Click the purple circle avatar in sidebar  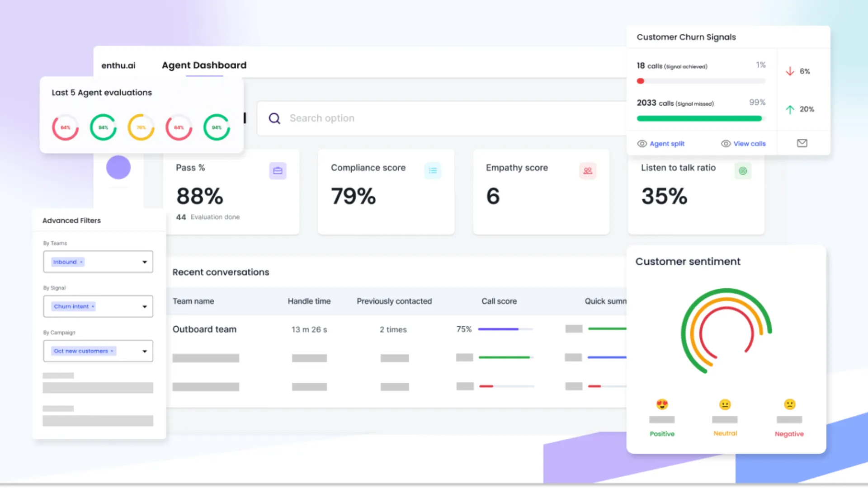click(118, 167)
